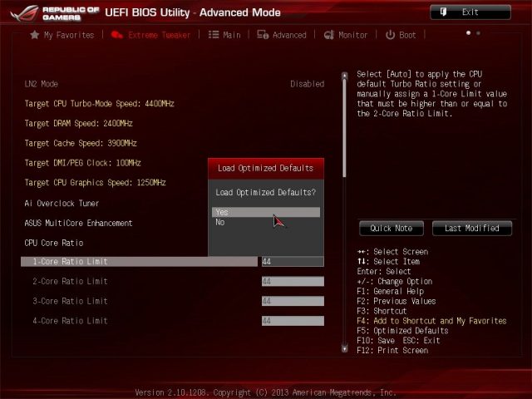This screenshot has width=532, height=399.
Task: Click the vertical scrollbar thumb
Action: (x=345, y=128)
